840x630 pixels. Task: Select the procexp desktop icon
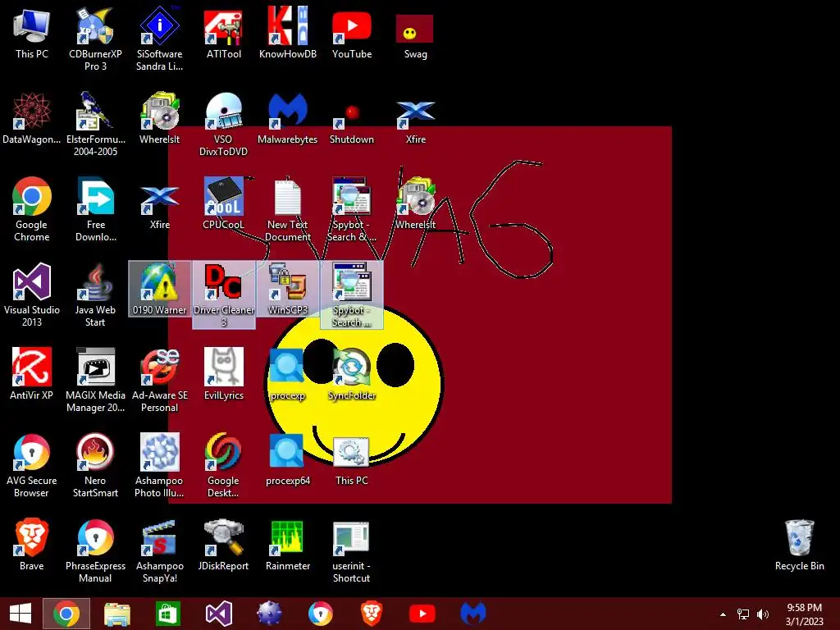point(288,374)
